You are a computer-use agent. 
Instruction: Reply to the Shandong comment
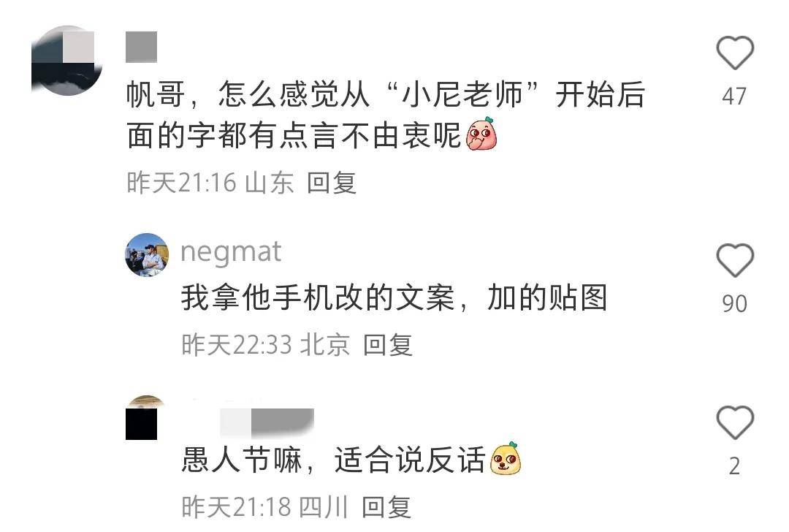point(332,182)
